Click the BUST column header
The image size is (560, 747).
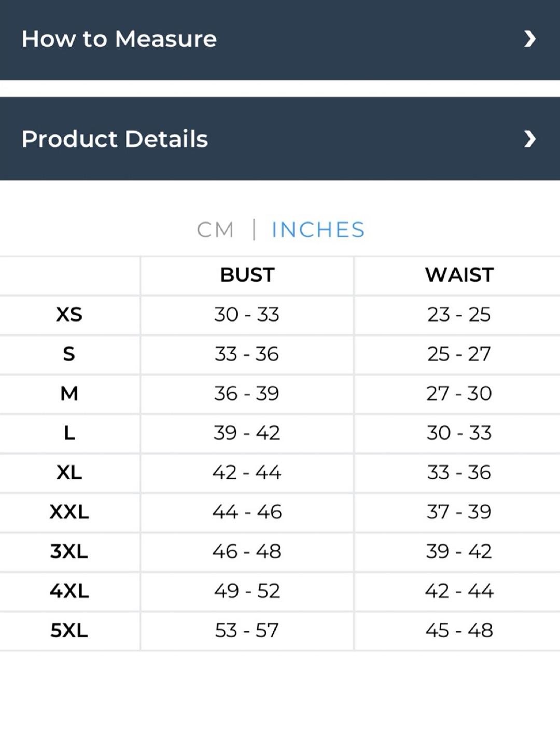247,275
